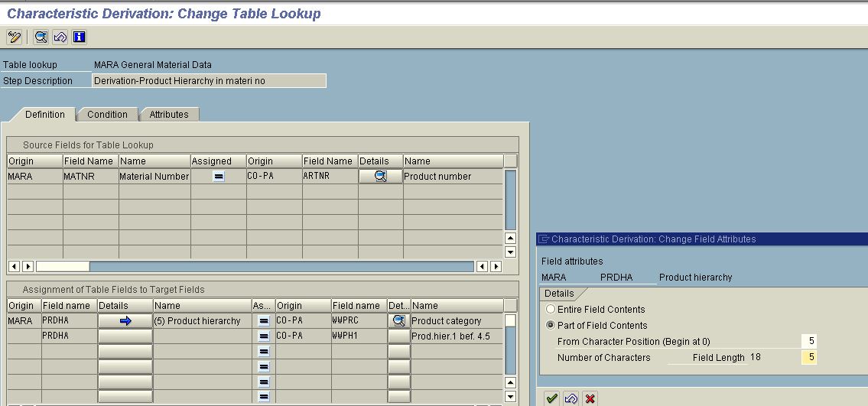Click the undo arrow toolbar icon
868x406 pixels.
(60, 37)
